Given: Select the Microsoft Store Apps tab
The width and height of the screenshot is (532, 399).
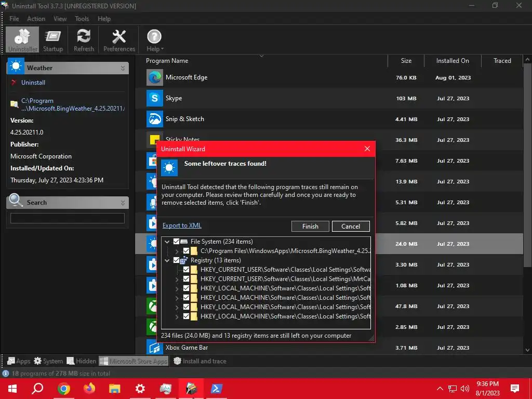Looking at the screenshot, I should click(134, 361).
